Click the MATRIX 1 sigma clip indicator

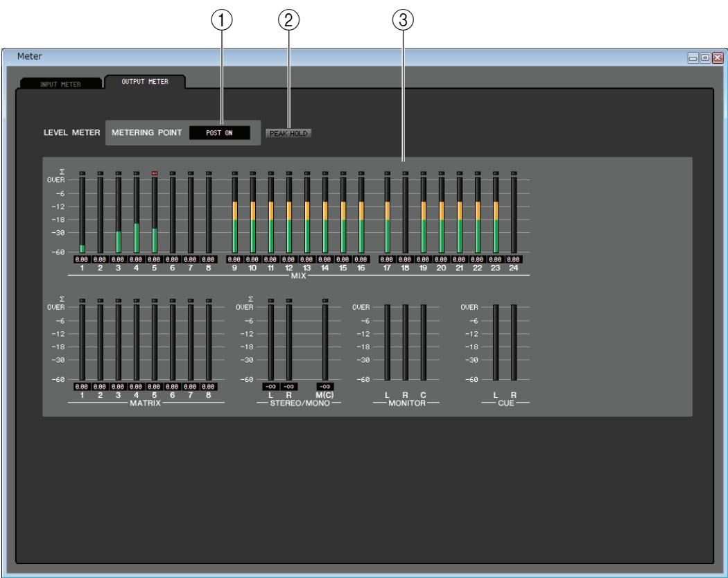pyautogui.click(x=83, y=300)
